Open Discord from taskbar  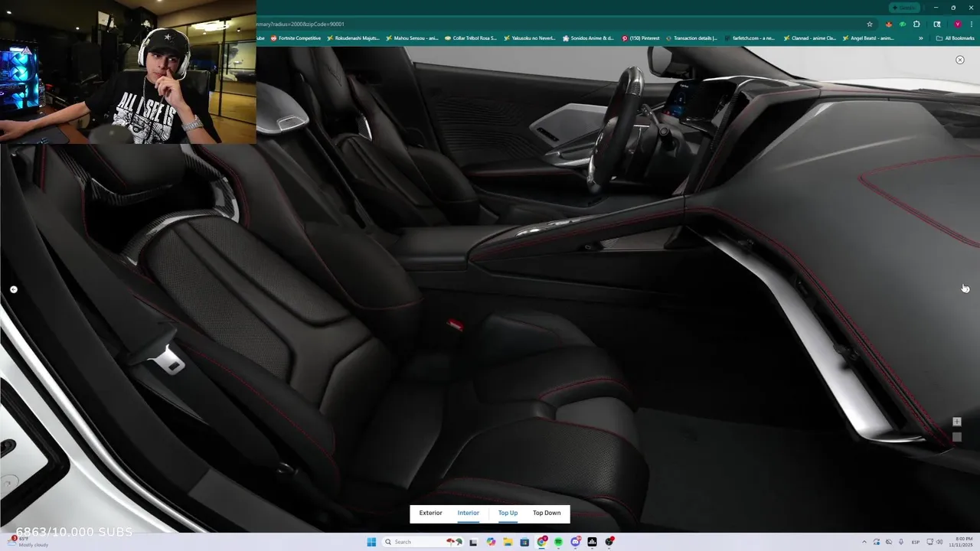[575, 542]
